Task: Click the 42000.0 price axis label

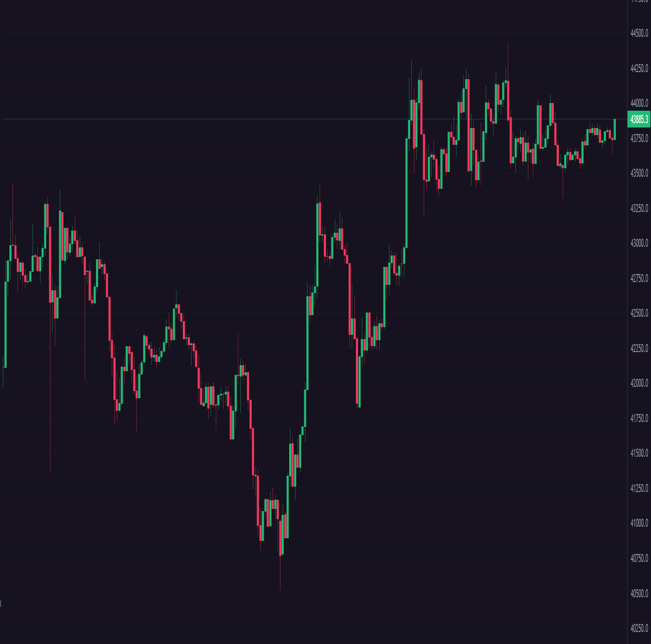Action: (639, 383)
